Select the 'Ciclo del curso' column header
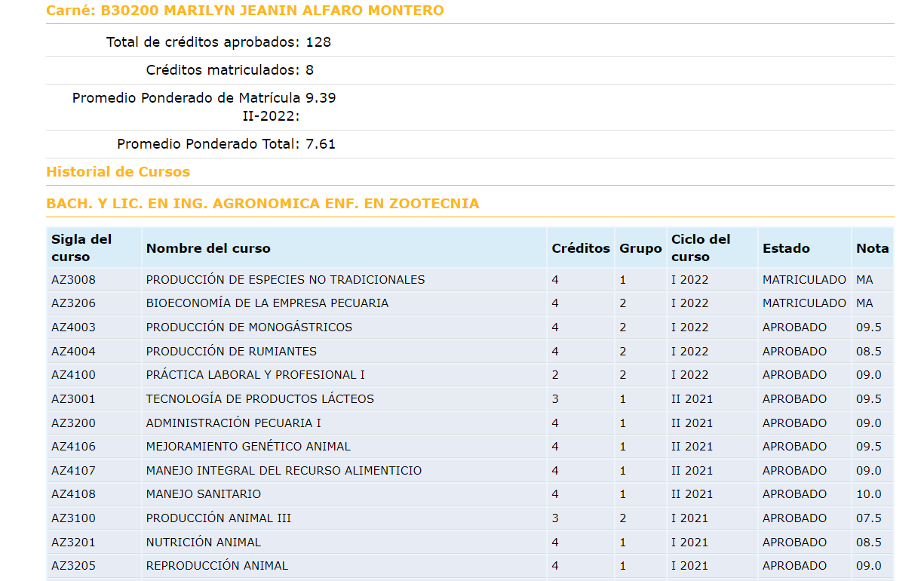Screen dimensions: 924x581 (x=701, y=247)
